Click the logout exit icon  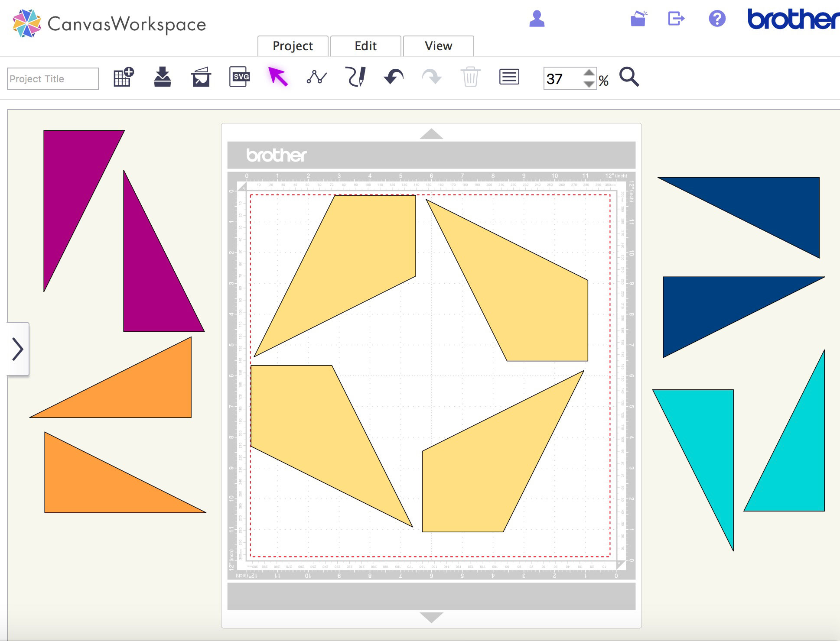coord(676,19)
